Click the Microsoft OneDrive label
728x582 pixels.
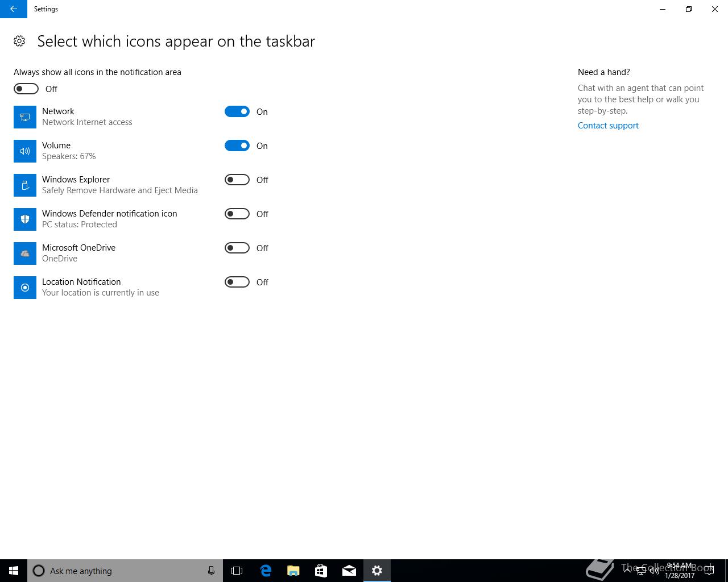78,248
